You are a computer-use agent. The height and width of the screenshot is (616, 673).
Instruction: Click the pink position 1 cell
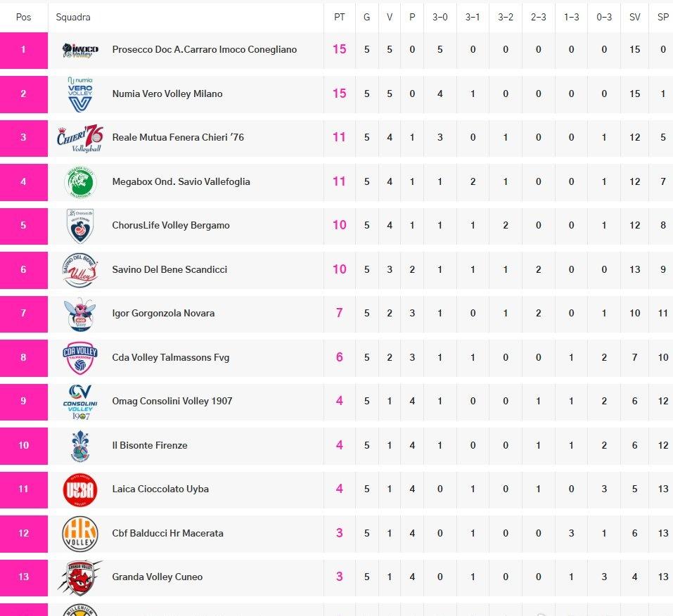(x=24, y=50)
